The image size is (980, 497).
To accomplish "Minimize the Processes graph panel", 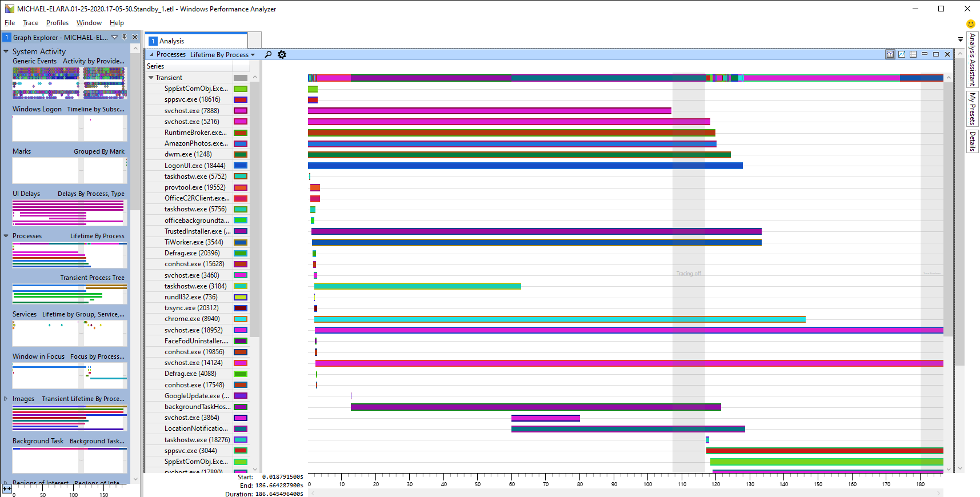I will tap(925, 54).
